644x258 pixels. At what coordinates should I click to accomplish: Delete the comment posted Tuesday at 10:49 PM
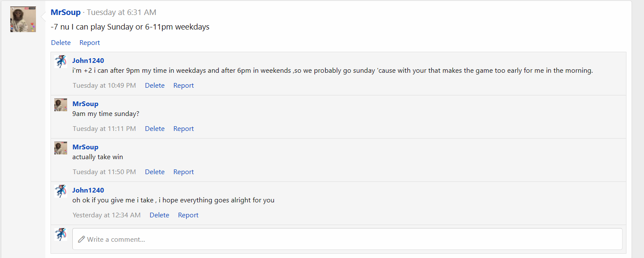click(x=154, y=86)
